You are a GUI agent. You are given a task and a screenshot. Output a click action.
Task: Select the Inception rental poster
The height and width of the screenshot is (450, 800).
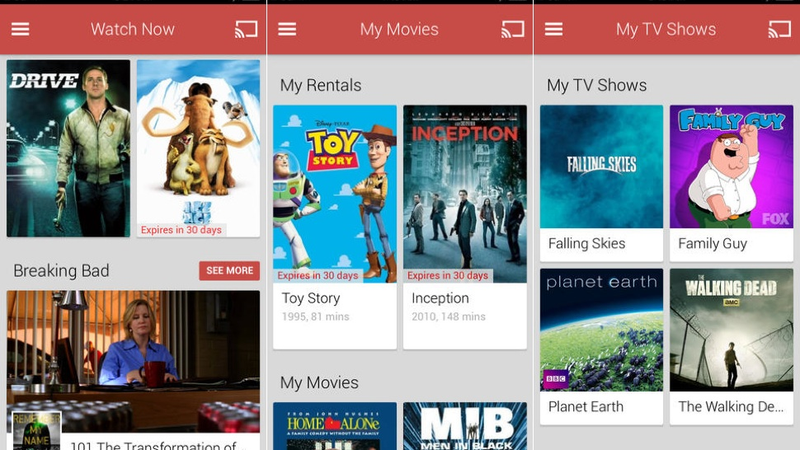[x=465, y=194]
